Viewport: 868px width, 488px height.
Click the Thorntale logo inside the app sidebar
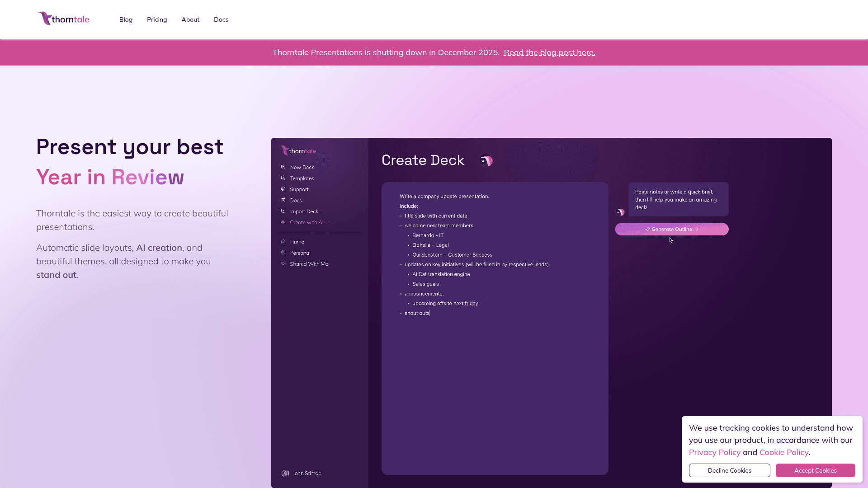(x=297, y=150)
